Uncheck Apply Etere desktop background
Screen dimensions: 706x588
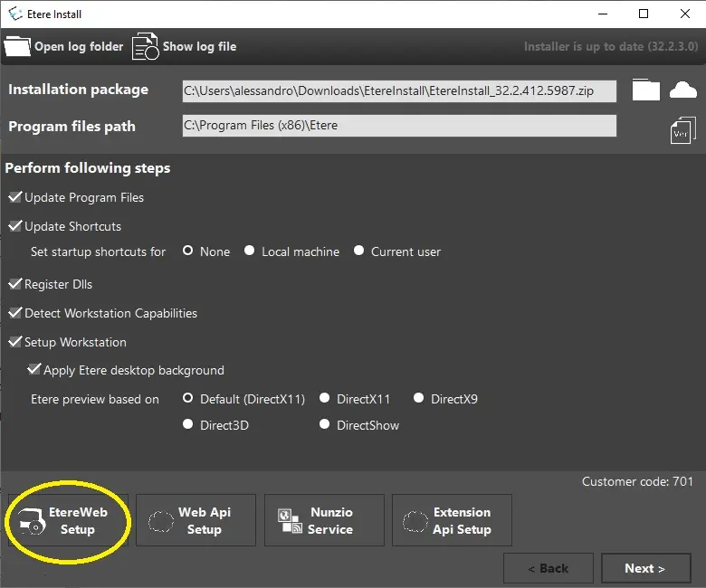34,370
